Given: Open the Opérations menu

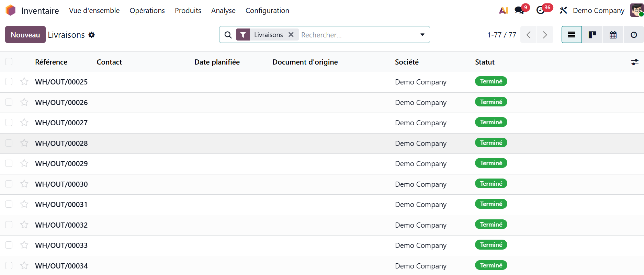Looking at the screenshot, I should click(147, 11).
